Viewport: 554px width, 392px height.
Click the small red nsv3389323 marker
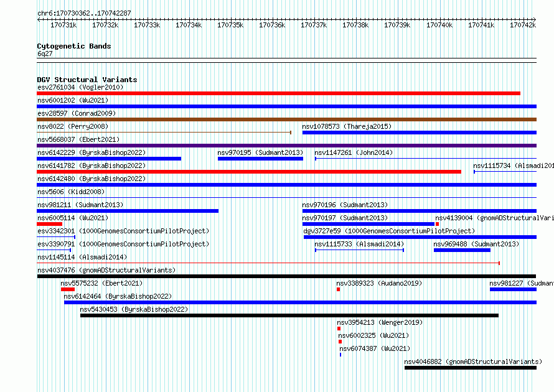click(338, 289)
